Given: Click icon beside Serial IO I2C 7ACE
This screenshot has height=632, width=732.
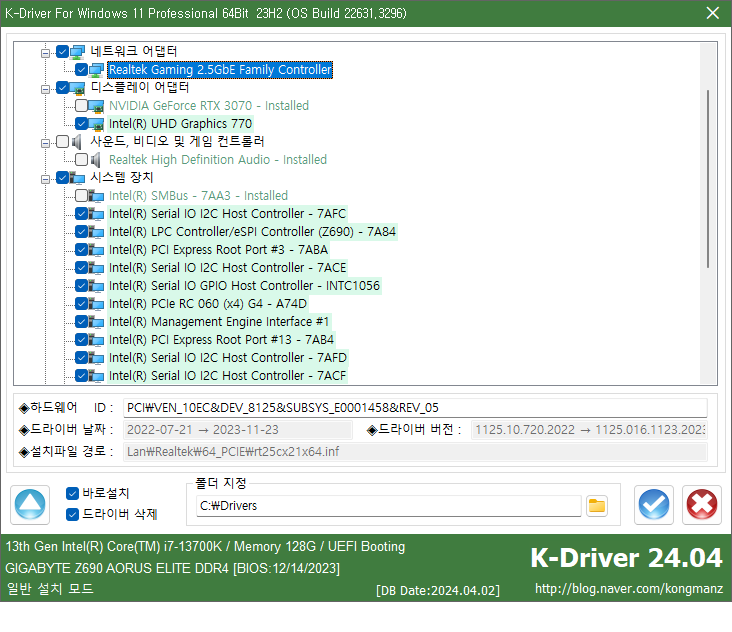Looking at the screenshot, I should [x=96, y=268].
